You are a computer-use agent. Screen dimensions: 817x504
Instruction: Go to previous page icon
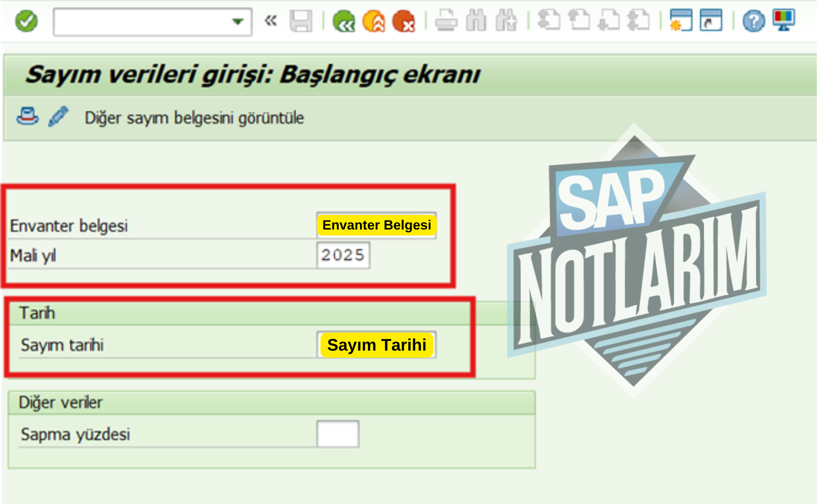coord(579,20)
